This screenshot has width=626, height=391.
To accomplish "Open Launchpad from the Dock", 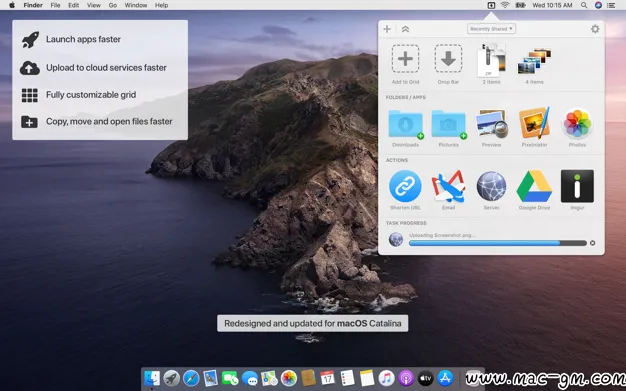I will (172, 378).
